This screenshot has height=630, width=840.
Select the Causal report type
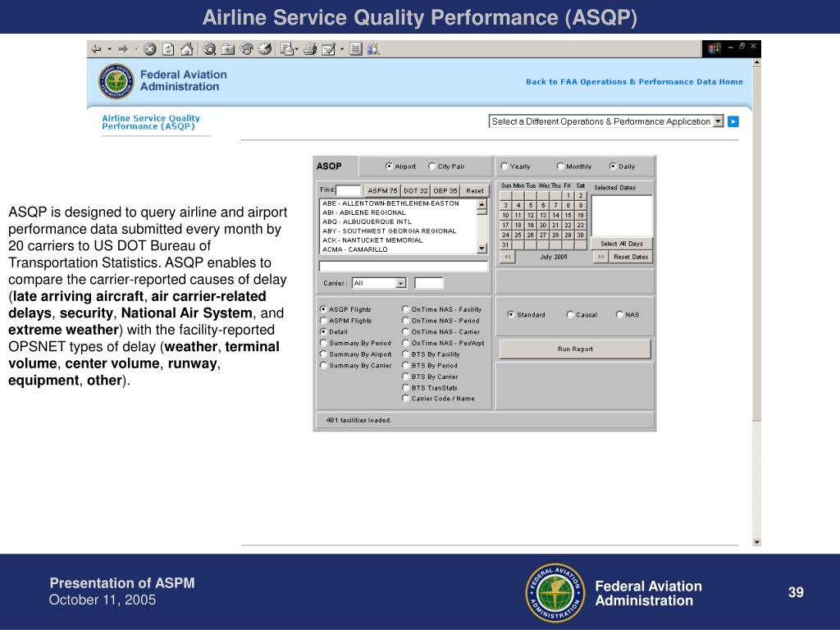pos(570,314)
